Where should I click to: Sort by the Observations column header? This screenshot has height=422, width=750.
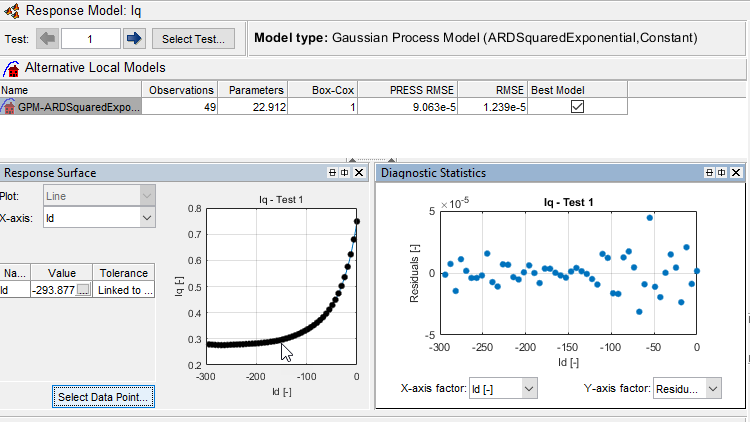181,90
